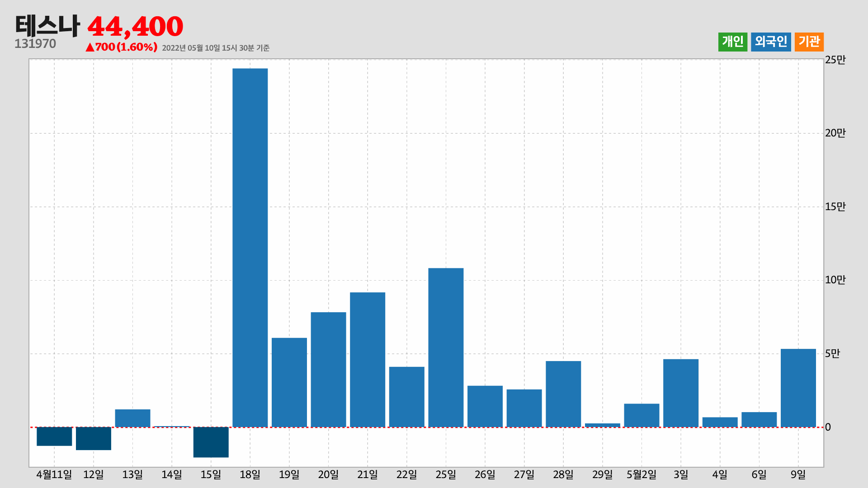This screenshot has height=488, width=868.
Task: Click the x-axis label 12일
Action: coord(94,474)
